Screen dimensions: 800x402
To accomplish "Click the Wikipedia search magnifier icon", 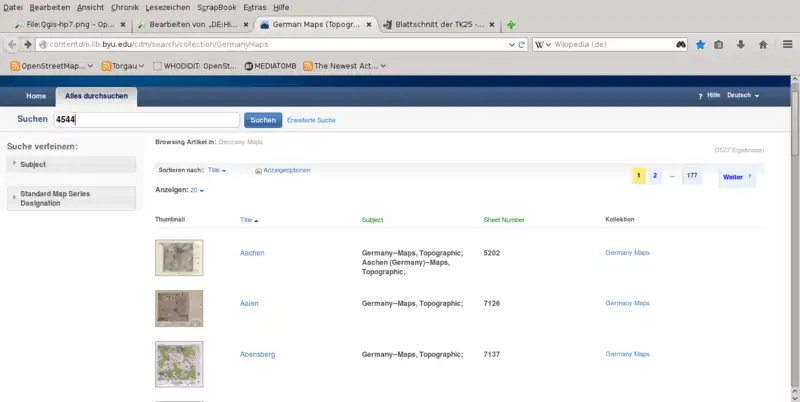I will coord(680,44).
